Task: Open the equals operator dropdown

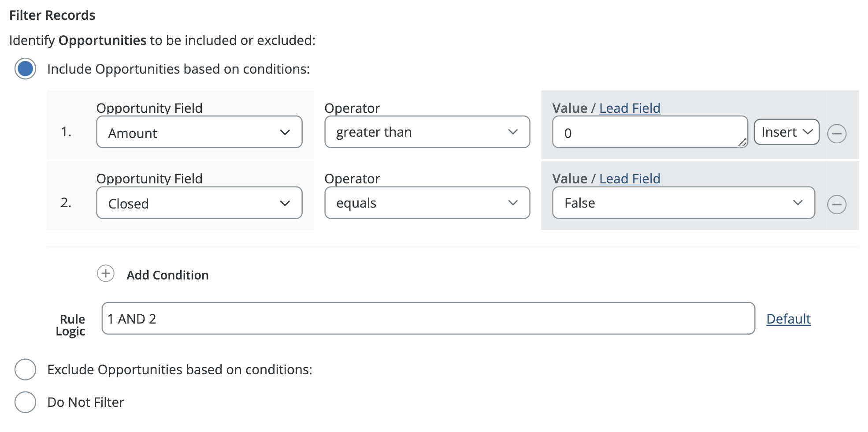Action: coord(427,203)
